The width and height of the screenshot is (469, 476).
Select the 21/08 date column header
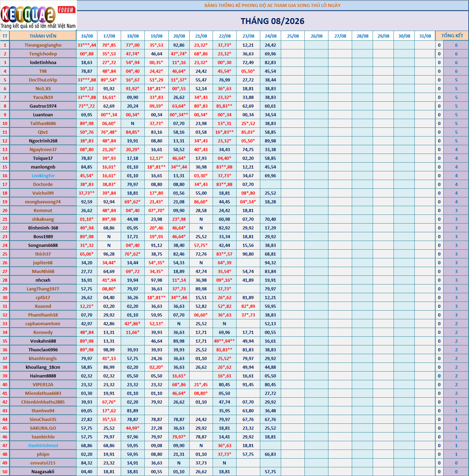pos(201,36)
